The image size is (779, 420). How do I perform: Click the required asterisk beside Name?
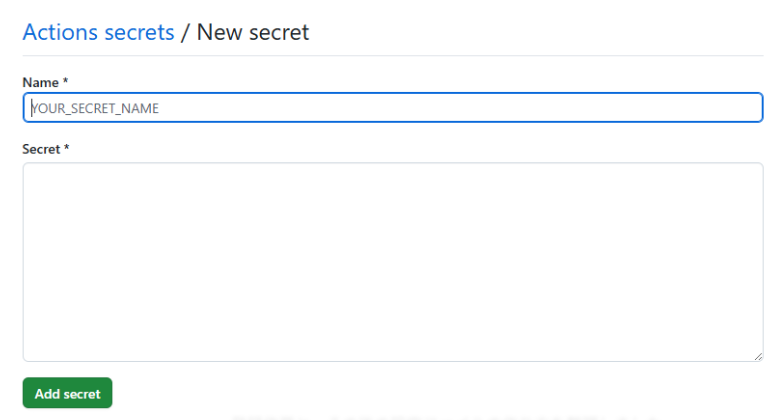click(x=65, y=82)
